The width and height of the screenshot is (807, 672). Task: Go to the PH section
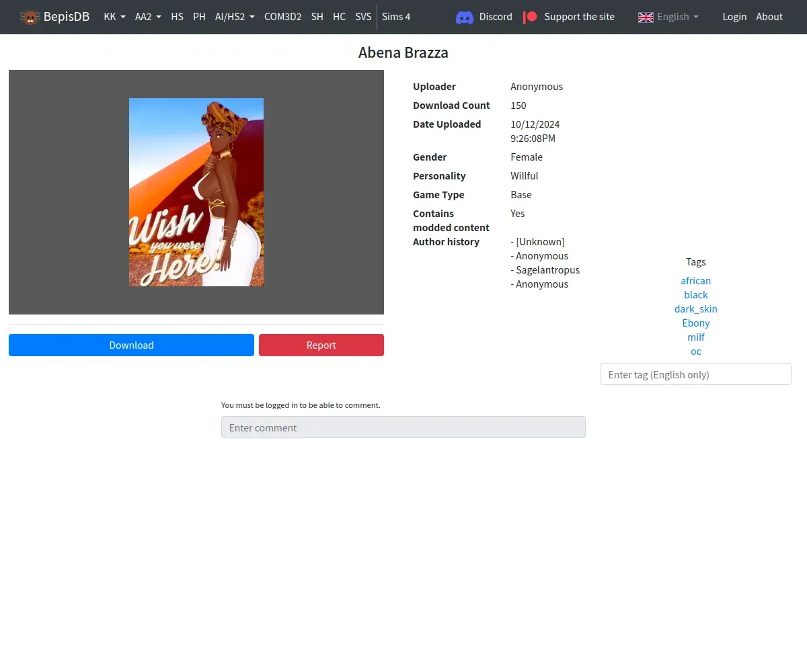[199, 17]
